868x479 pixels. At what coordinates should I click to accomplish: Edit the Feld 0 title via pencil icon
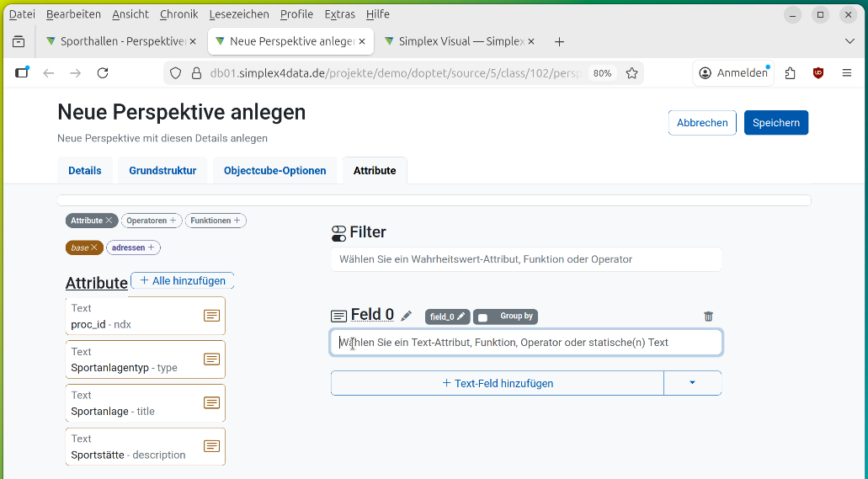coord(407,316)
